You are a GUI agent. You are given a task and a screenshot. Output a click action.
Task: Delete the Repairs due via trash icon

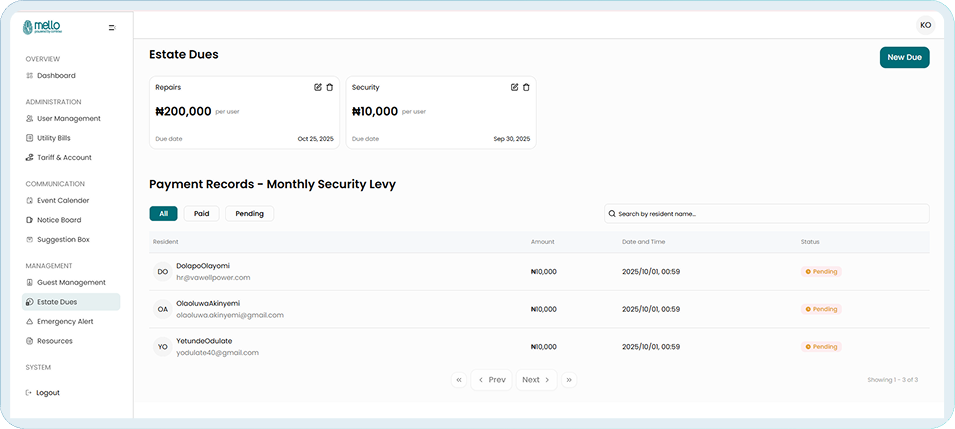click(x=330, y=88)
